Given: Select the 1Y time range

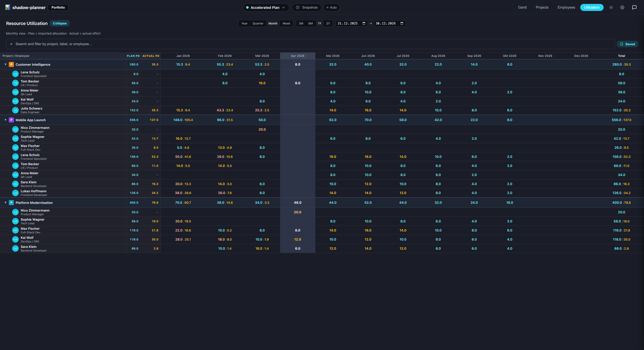Looking at the screenshot, I should point(319,23).
